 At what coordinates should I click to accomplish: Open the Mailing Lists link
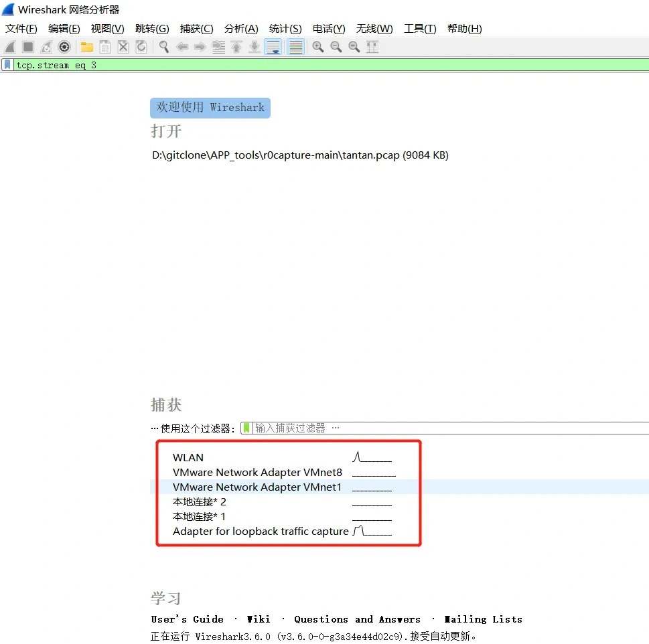click(x=483, y=619)
